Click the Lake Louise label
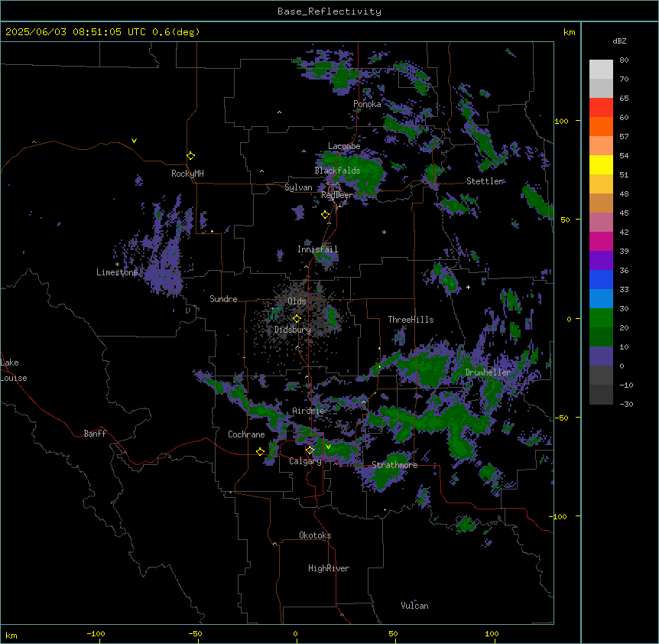Viewport: 659px width, 644px height. (14, 370)
